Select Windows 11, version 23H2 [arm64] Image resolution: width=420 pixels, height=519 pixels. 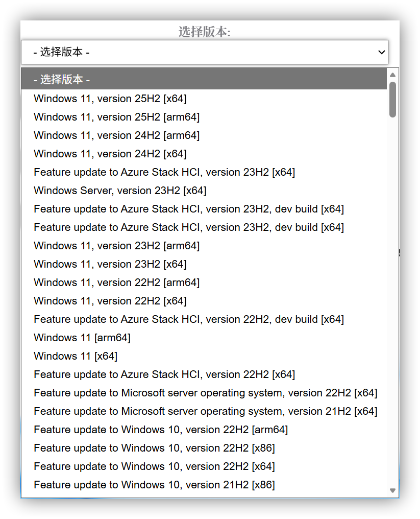[x=116, y=246]
